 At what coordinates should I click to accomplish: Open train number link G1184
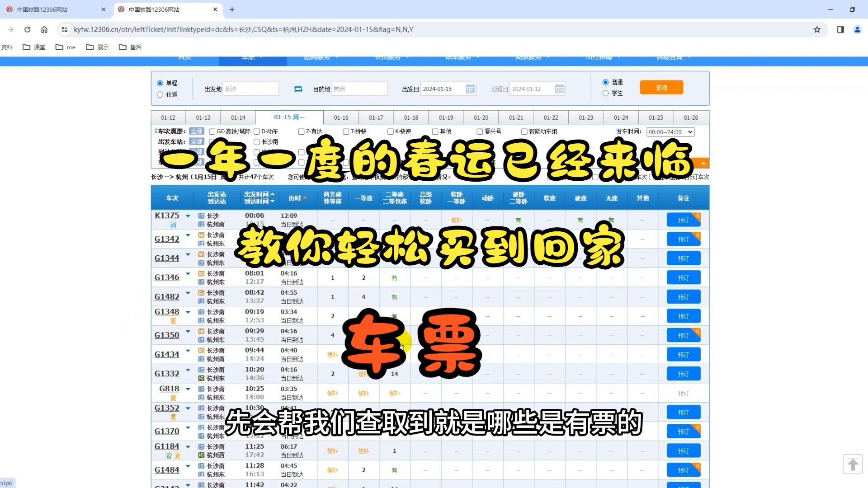point(167,446)
